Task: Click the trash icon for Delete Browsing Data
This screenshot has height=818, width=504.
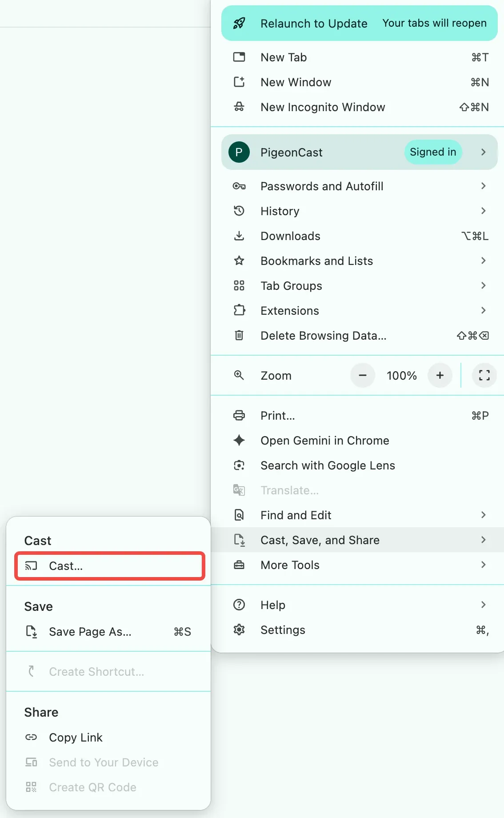Action: tap(239, 335)
